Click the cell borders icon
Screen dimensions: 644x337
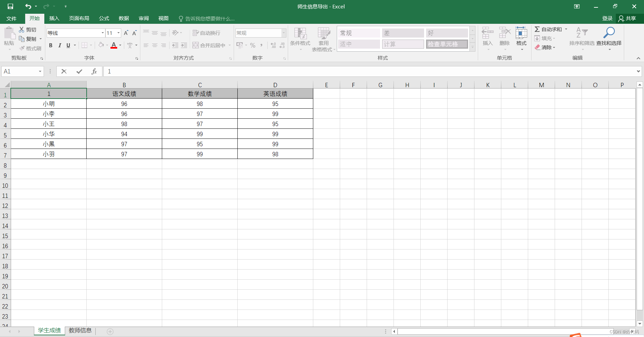point(85,45)
